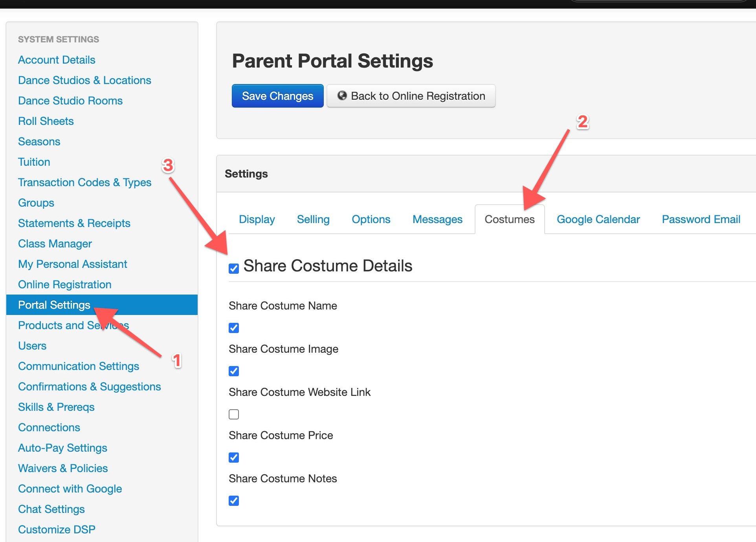Uncheck the Share Costume Details checkbox
The height and width of the screenshot is (542, 756).
234,269
